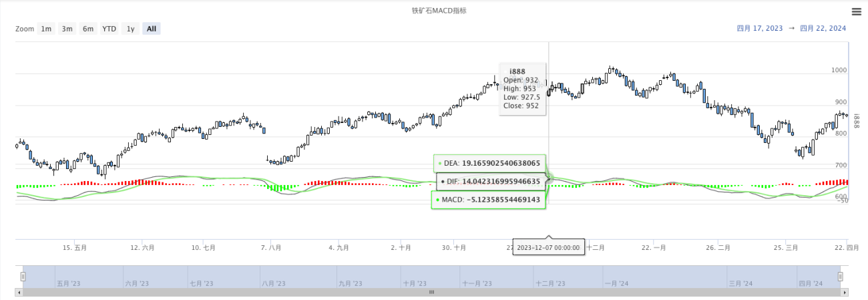Click the 700 price axis label

tap(841, 165)
